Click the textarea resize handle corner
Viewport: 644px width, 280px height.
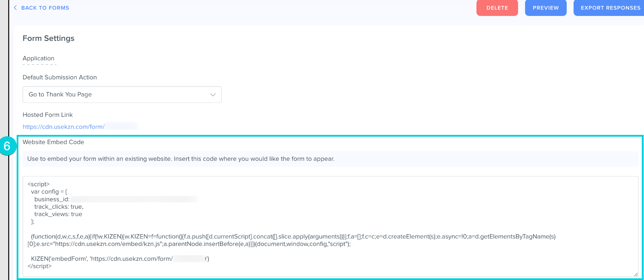pos(635,274)
